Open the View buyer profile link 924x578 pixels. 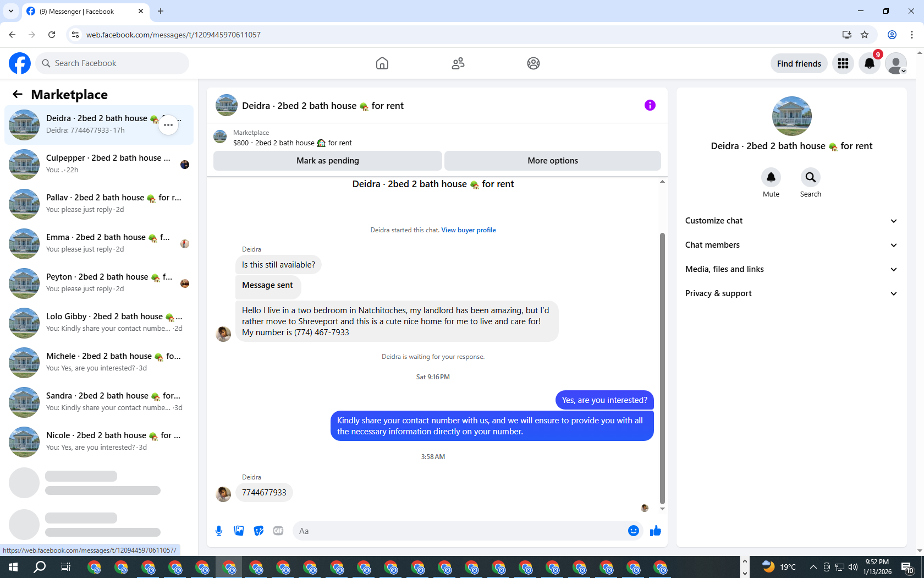click(x=469, y=230)
